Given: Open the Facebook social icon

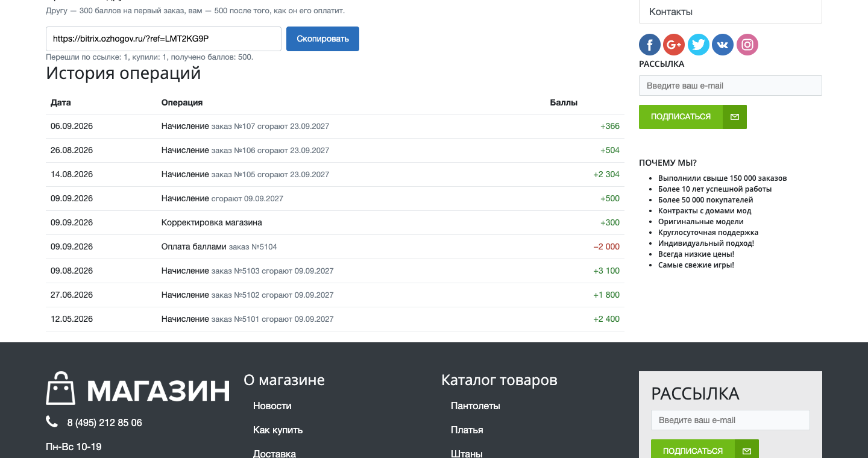Looking at the screenshot, I should pyautogui.click(x=650, y=45).
